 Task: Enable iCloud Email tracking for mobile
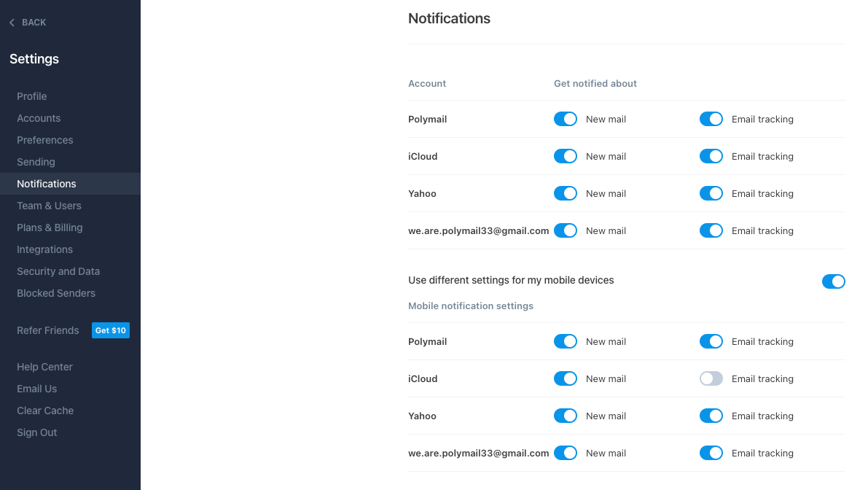(x=711, y=378)
